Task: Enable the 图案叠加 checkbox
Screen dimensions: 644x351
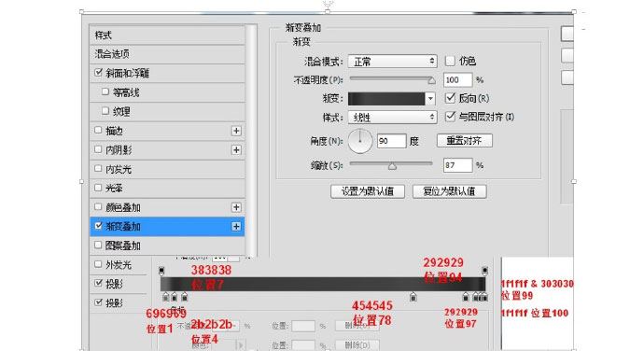Action: 98,245
